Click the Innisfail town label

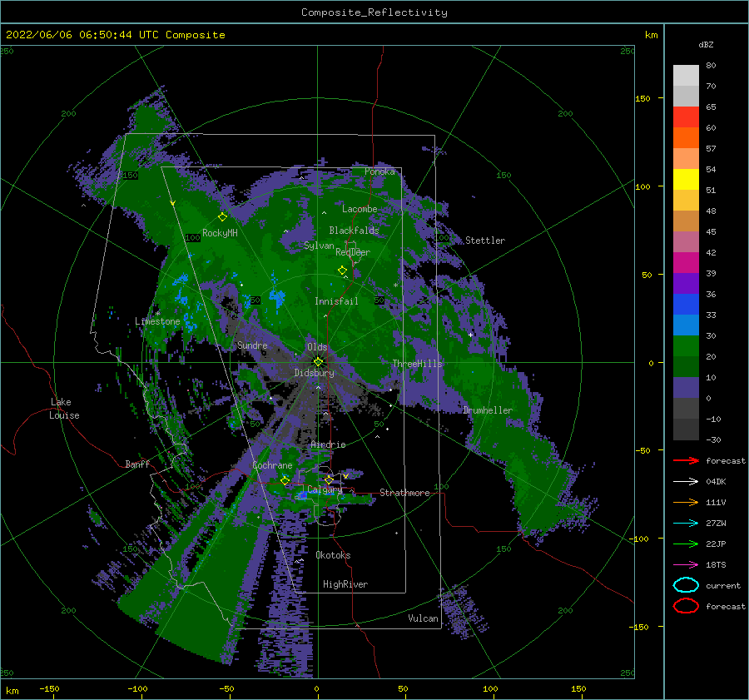coord(336,301)
